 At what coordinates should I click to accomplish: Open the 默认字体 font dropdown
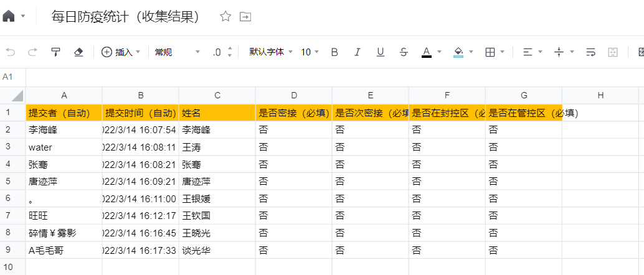tap(271, 52)
